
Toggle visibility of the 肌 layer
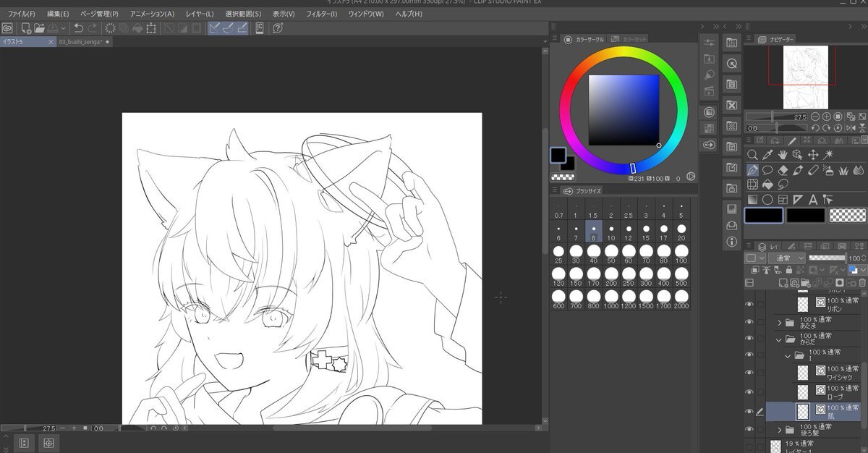point(749,412)
